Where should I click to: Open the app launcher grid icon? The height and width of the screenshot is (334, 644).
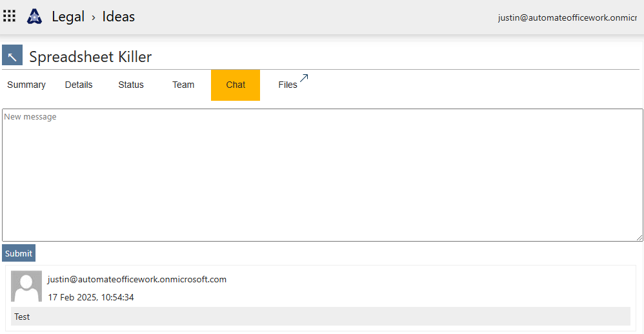click(10, 16)
